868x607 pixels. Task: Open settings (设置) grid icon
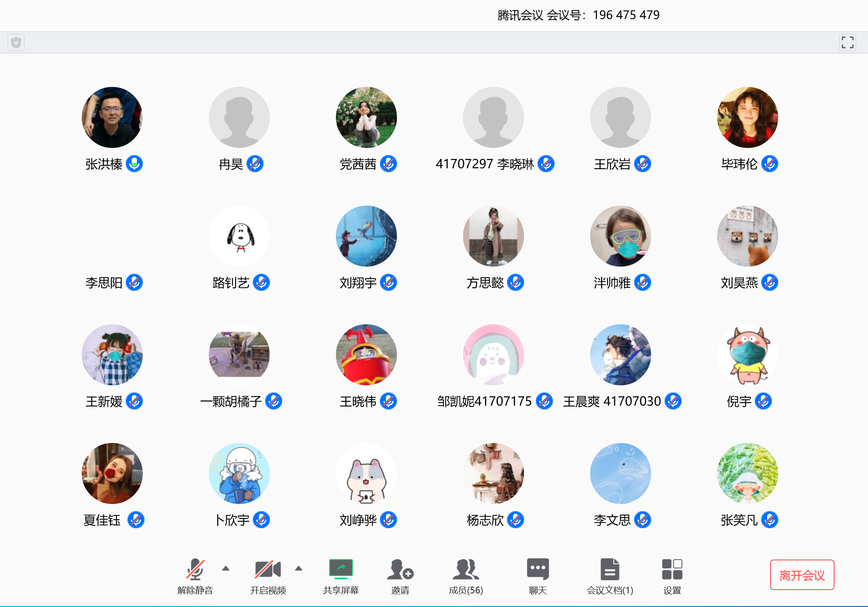[672, 569]
